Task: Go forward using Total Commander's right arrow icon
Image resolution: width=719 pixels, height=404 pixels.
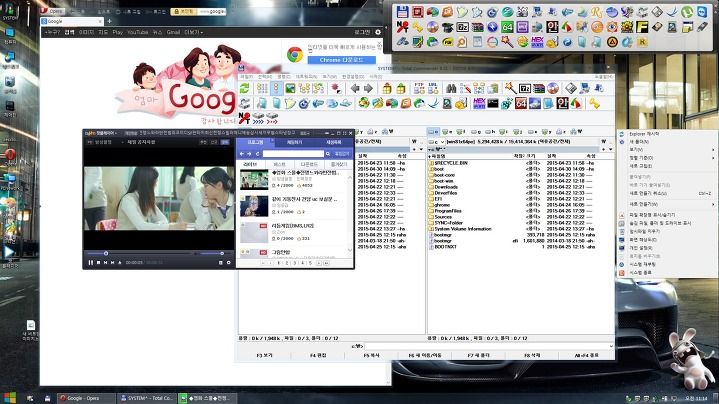Action: [x=368, y=88]
